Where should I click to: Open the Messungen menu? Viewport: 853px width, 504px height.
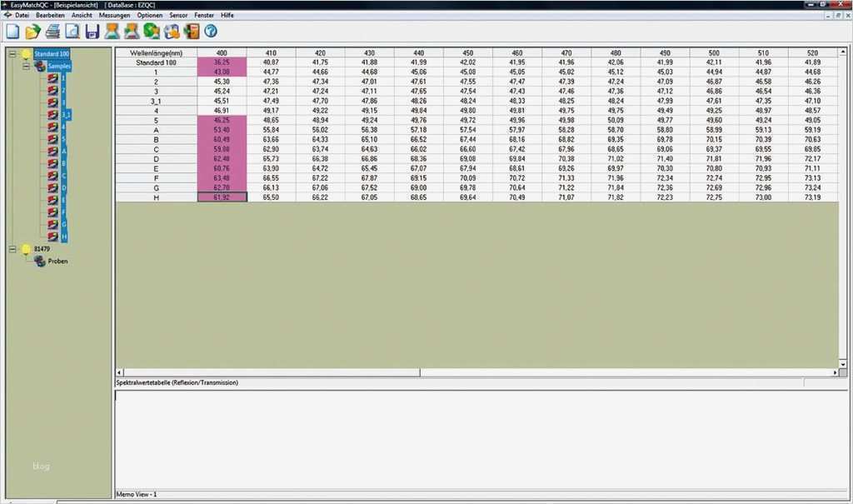114,15
